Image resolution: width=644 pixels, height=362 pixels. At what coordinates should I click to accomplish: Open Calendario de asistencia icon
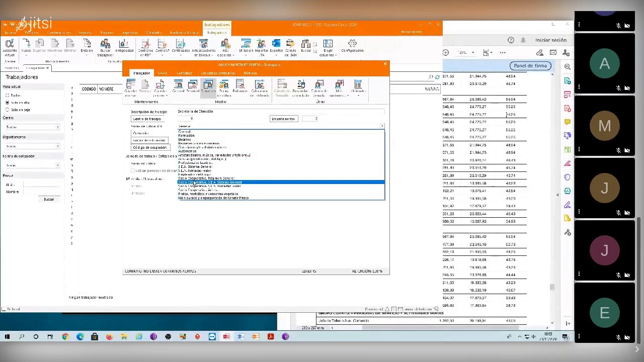point(259,88)
